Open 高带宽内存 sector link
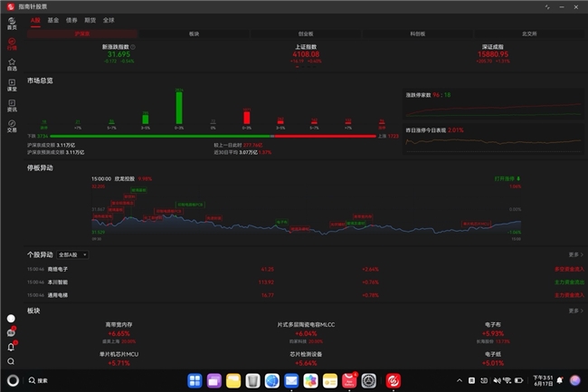Screen dimensions: 588x392 [119, 324]
